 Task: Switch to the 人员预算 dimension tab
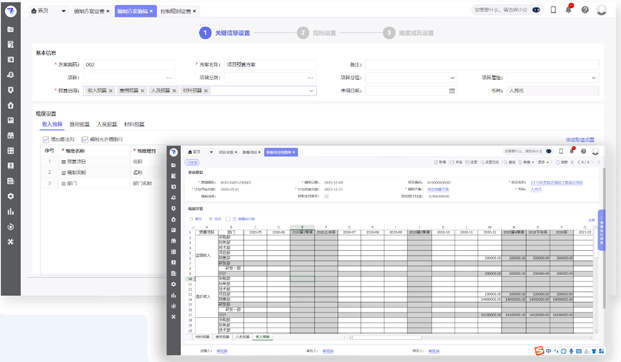click(x=107, y=124)
